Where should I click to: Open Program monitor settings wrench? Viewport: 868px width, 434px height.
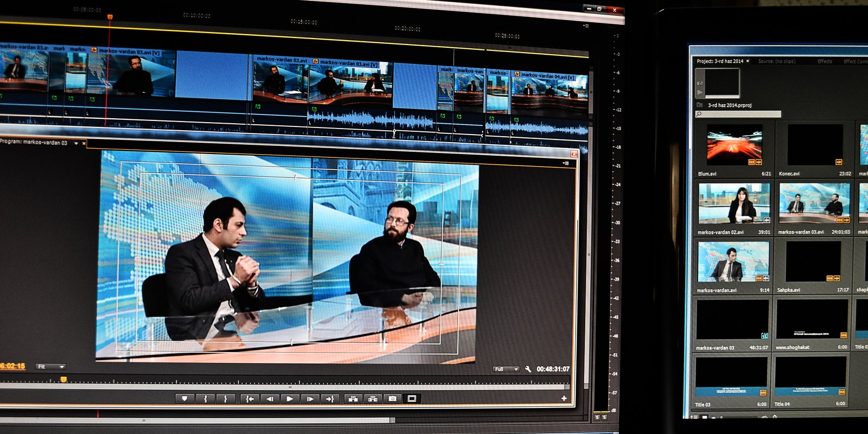pyautogui.click(x=528, y=369)
